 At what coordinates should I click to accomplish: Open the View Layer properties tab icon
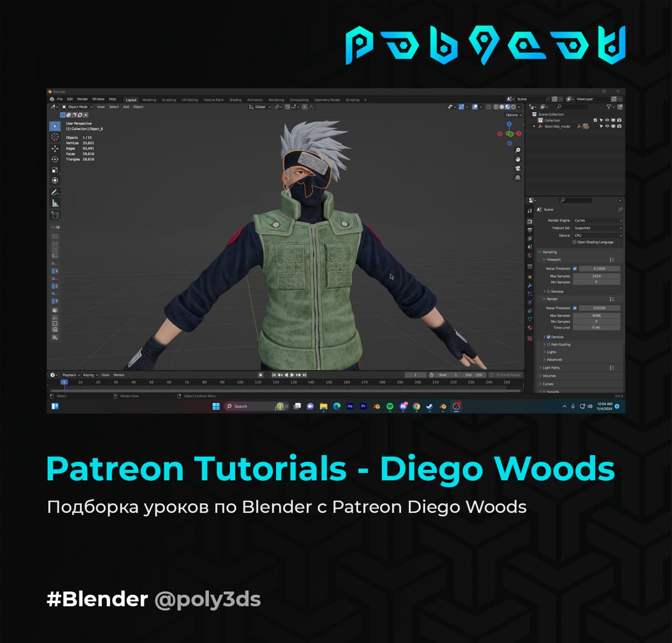pos(530,238)
